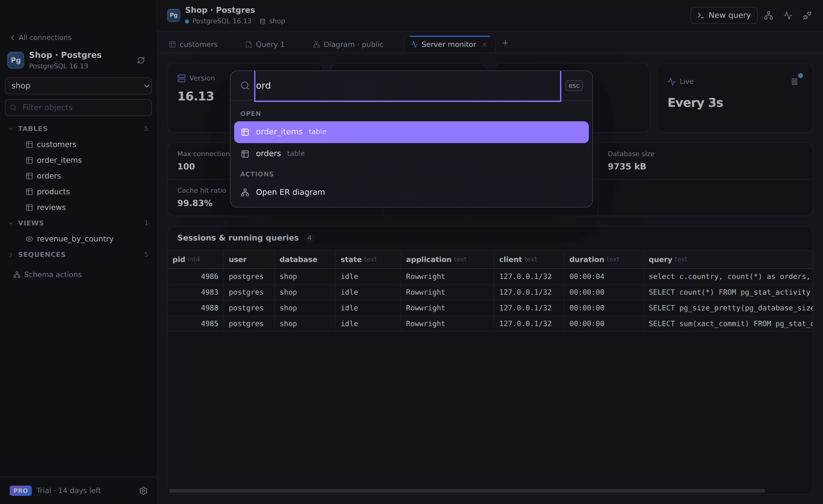
Task: Switch to the Query 1 tab
Action: [x=265, y=44]
